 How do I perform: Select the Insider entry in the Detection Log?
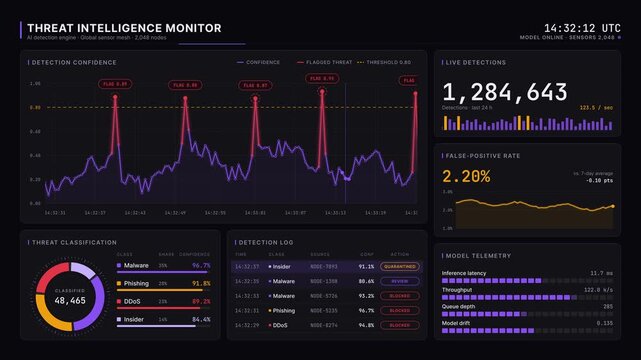tap(327, 266)
